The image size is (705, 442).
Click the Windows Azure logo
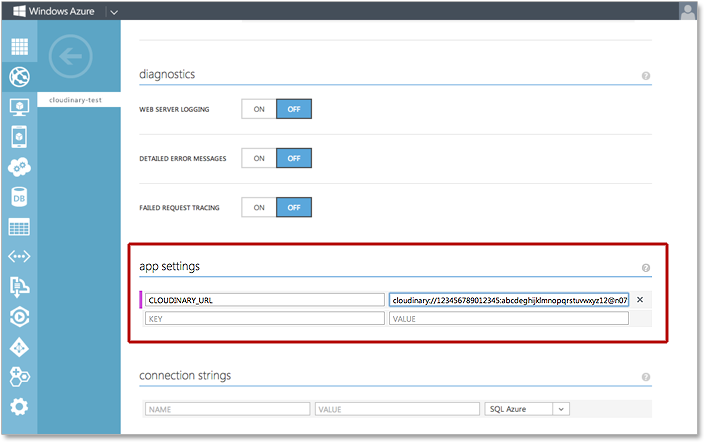click(54, 11)
